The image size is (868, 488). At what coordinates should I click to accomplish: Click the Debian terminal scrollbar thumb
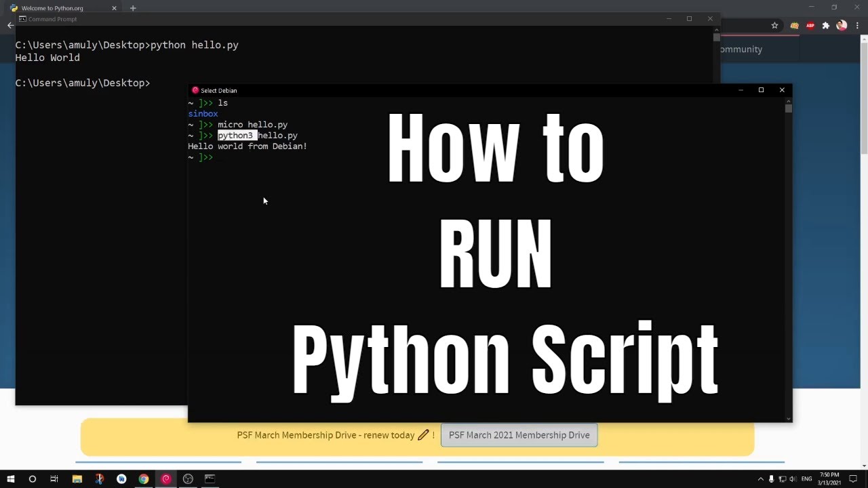[788, 108]
